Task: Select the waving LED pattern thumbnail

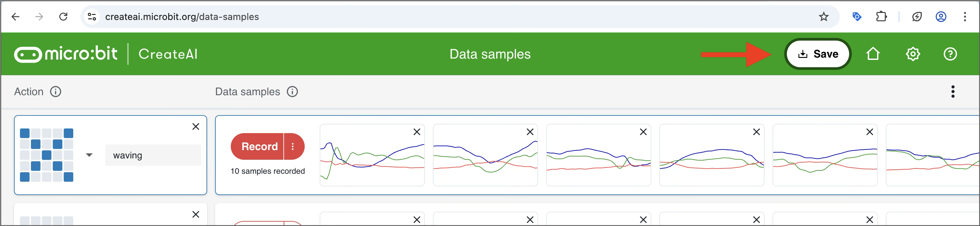Action: [x=46, y=155]
